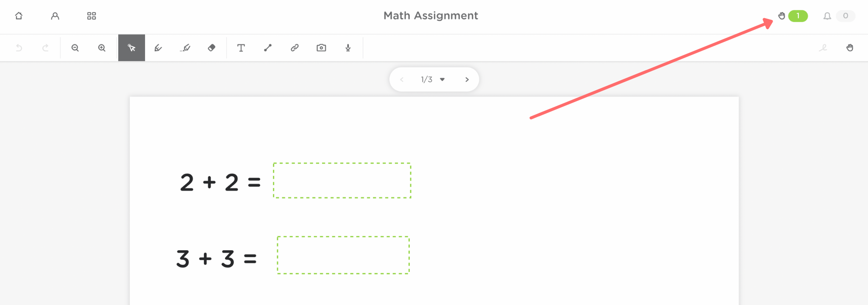Click the redo arrow
Screen dimensions: 868x305
click(x=45, y=48)
